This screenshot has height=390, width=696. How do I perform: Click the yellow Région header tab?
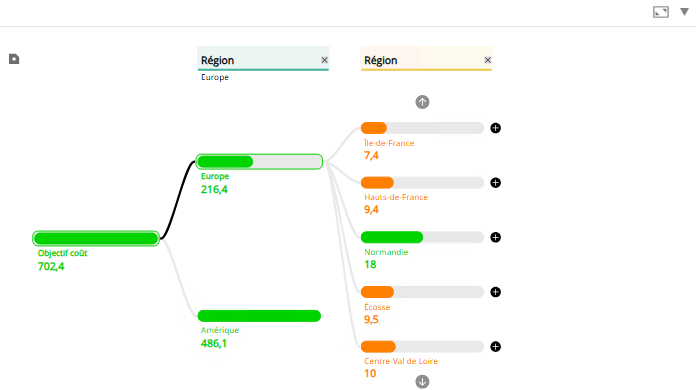pyautogui.click(x=426, y=59)
